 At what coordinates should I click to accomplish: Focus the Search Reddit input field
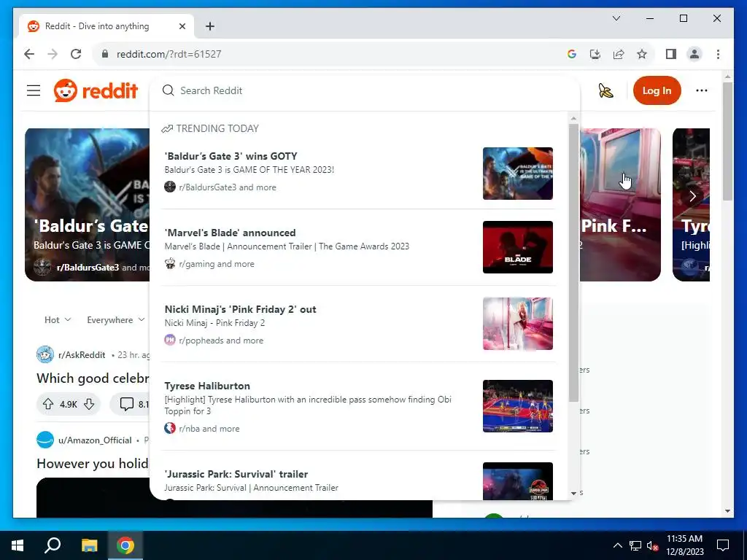point(365,90)
